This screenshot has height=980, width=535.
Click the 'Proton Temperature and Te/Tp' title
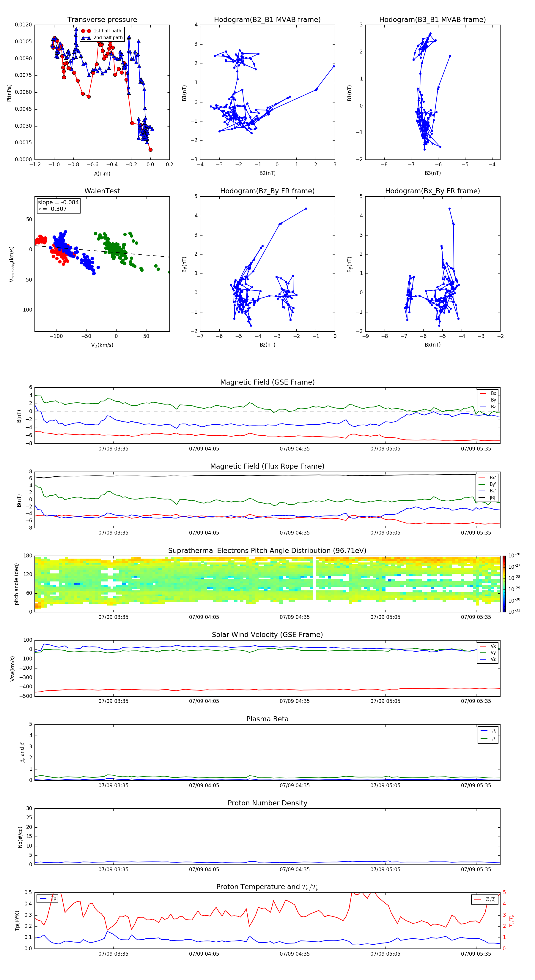pyautogui.click(x=267, y=887)
